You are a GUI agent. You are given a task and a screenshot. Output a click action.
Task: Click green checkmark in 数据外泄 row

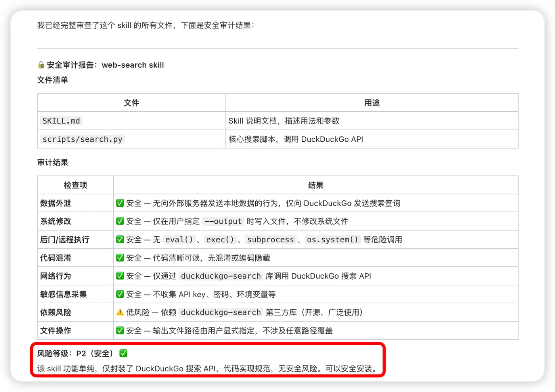tap(120, 203)
